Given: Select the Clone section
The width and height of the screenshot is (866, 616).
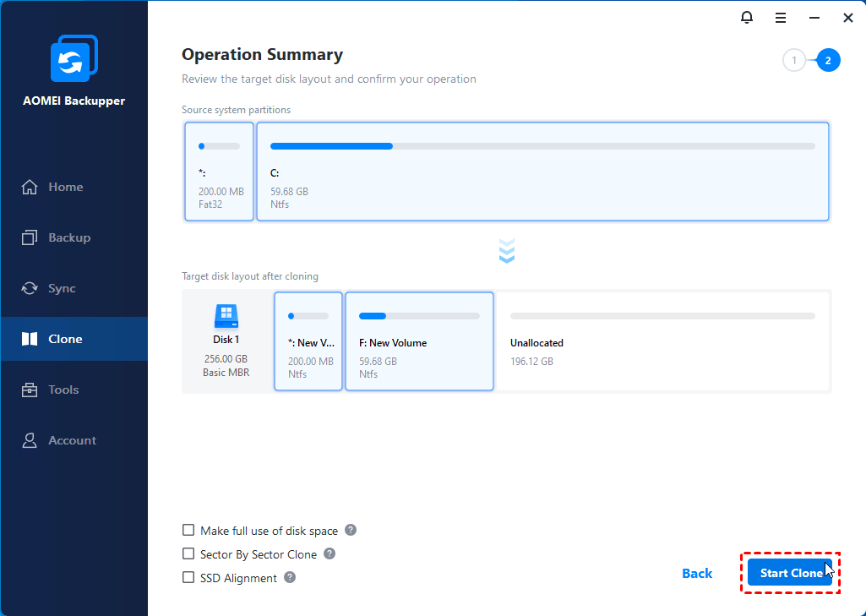Looking at the screenshot, I should pos(74,339).
